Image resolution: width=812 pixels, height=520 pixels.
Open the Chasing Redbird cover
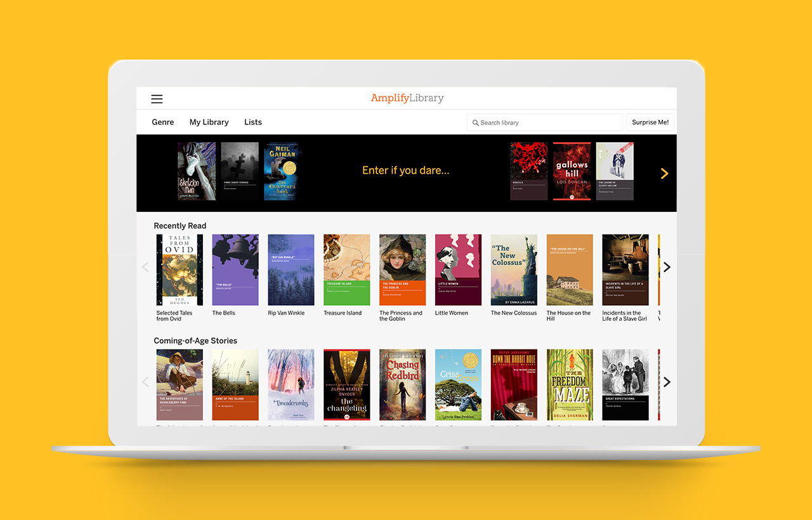403,385
